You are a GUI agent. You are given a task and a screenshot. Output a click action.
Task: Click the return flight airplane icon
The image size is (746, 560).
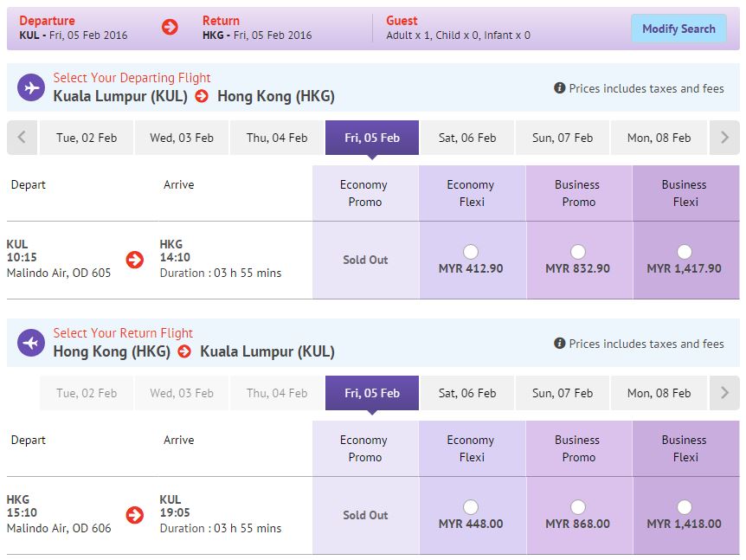pyautogui.click(x=31, y=343)
